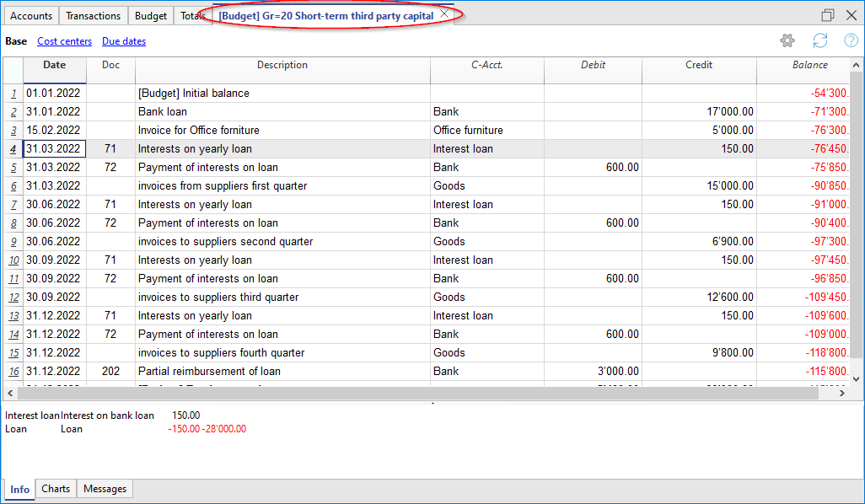The image size is (865, 504).
Task: Open the Transactions tab
Action: [x=93, y=16]
